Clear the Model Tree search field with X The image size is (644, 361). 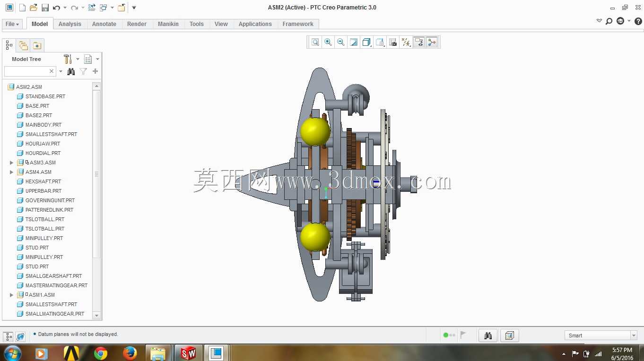(x=52, y=71)
